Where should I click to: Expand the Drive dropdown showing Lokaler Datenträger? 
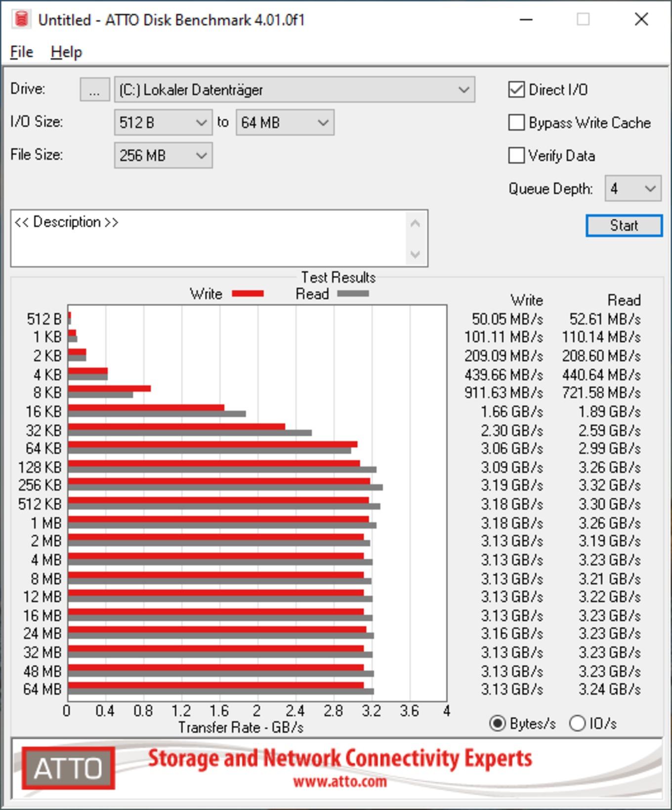(x=294, y=89)
